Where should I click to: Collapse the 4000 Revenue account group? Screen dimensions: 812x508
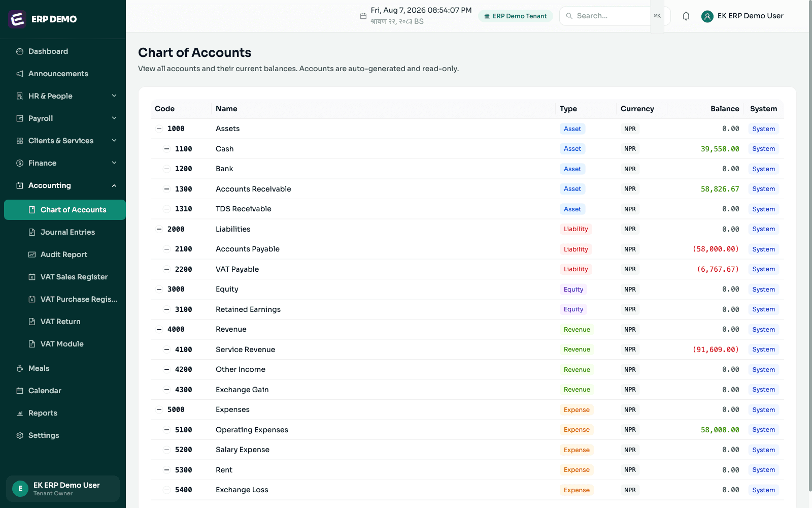pos(159,330)
